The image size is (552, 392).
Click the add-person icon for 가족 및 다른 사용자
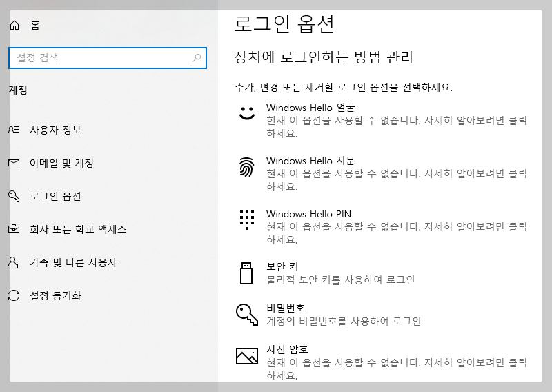[x=14, y=262]
